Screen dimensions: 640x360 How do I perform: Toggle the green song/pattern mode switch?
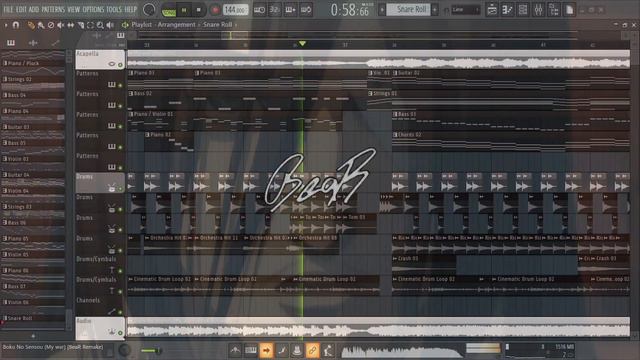coord(168,10)
